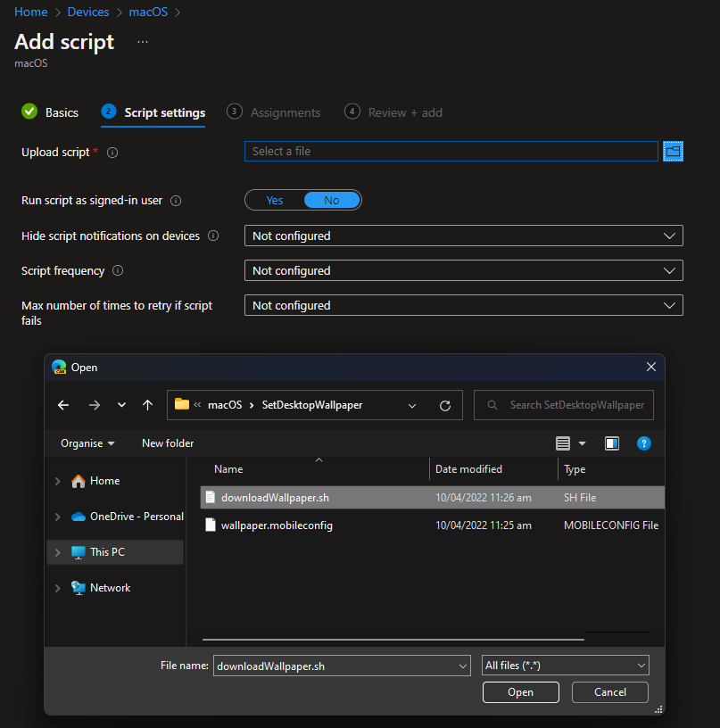Viewport: 720px width, 728px height.
Task: Expand the Network tree node
Action: 58,588
